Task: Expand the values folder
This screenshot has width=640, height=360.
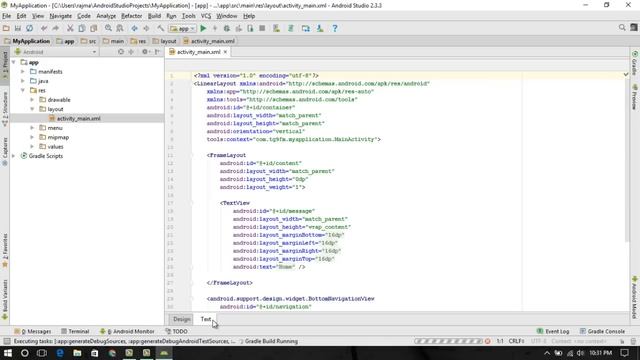Action: [32, 147]
